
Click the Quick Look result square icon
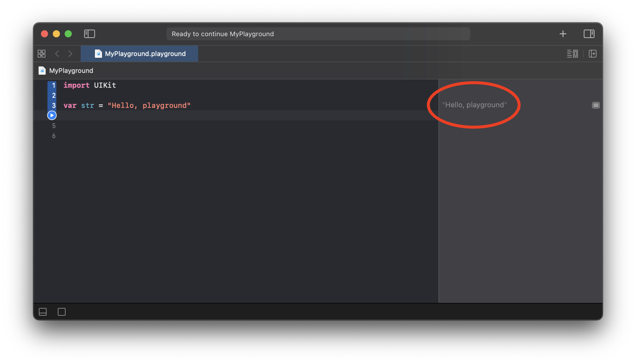pyautogui.click(x=595, y=105)
